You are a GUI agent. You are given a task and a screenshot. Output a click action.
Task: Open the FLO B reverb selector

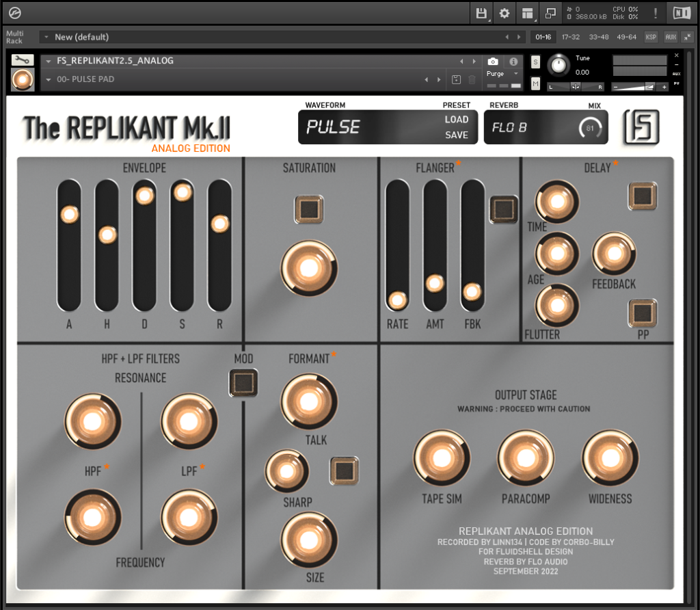click(x=509, y=128)
